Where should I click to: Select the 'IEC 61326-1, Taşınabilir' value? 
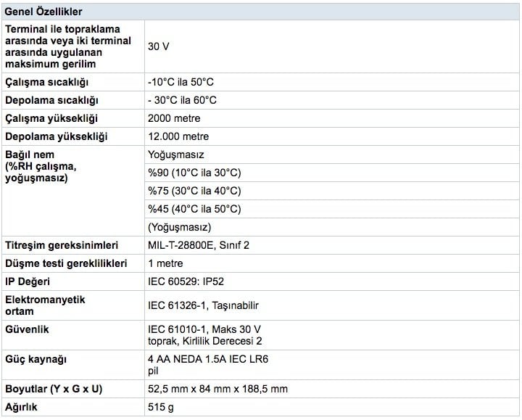[x=203, y=305]
